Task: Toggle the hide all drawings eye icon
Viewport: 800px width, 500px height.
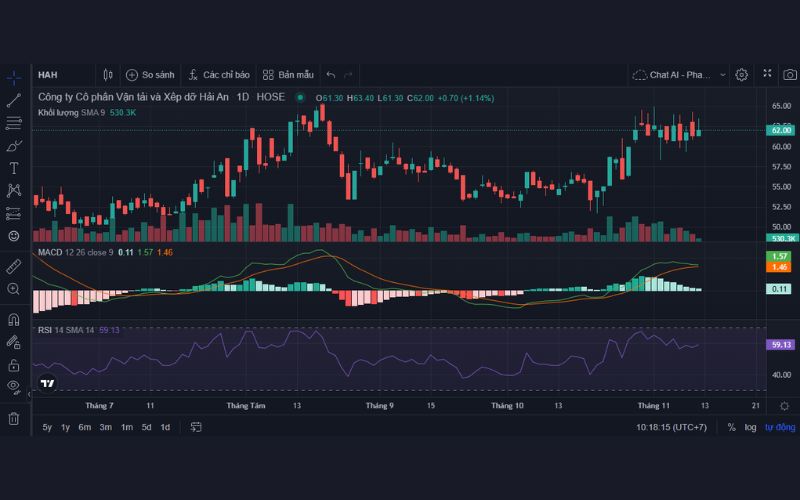Action: (x=14, y=386)
